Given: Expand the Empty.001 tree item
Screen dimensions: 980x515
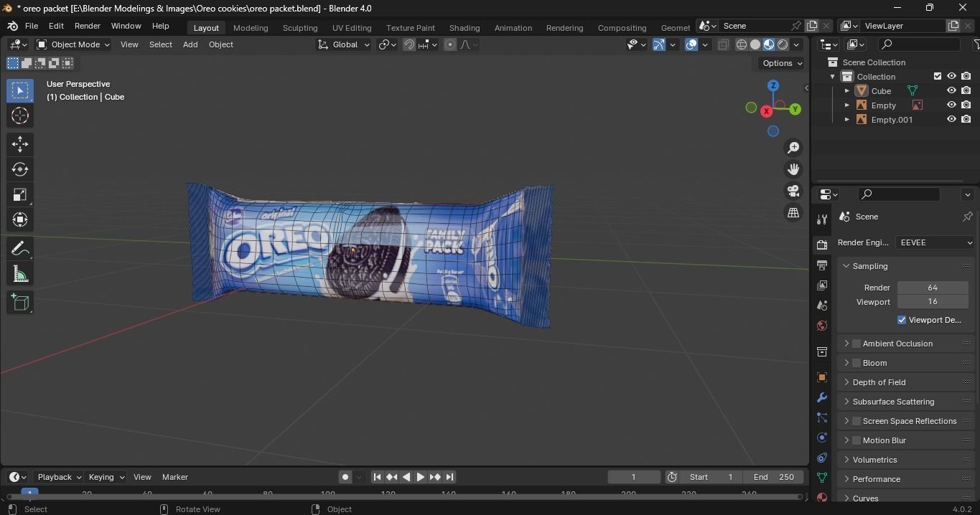Looking at the screenshot, I should [846, 120].
